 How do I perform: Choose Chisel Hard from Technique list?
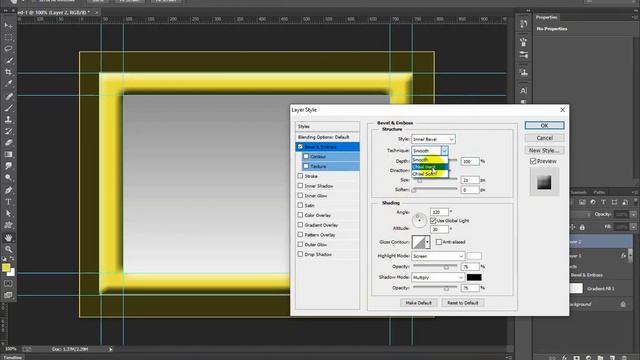pos(430,167)
